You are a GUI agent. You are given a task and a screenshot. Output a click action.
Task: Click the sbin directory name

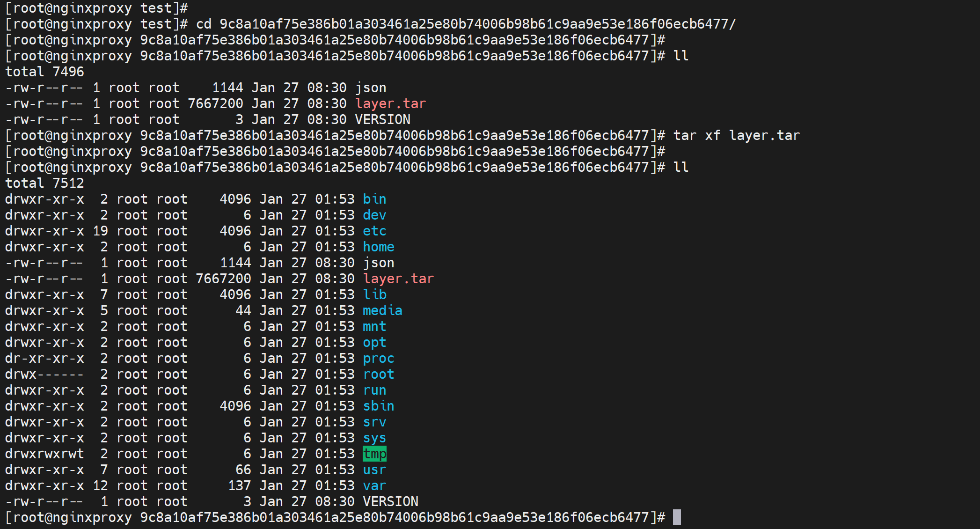[378, 406]
